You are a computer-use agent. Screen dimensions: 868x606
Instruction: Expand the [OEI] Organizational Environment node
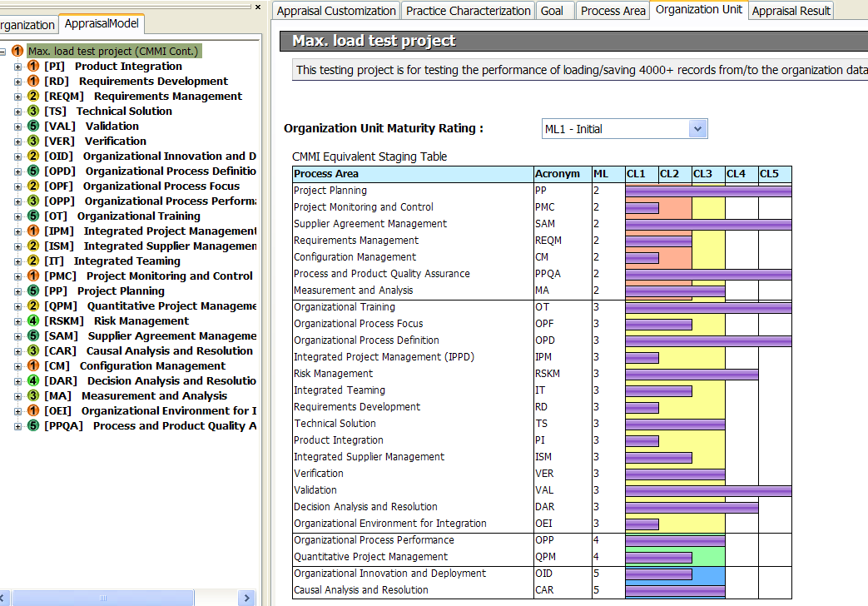(x=17, y=411)
